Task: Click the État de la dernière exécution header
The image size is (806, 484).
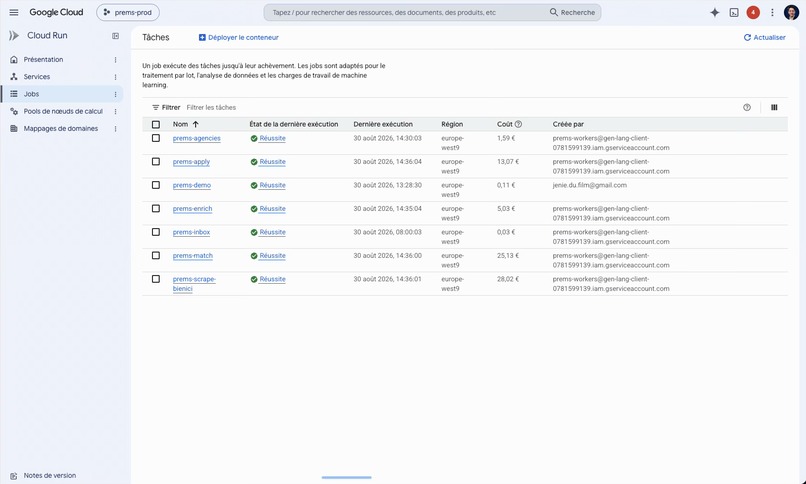Action: (x=294, y=124)
